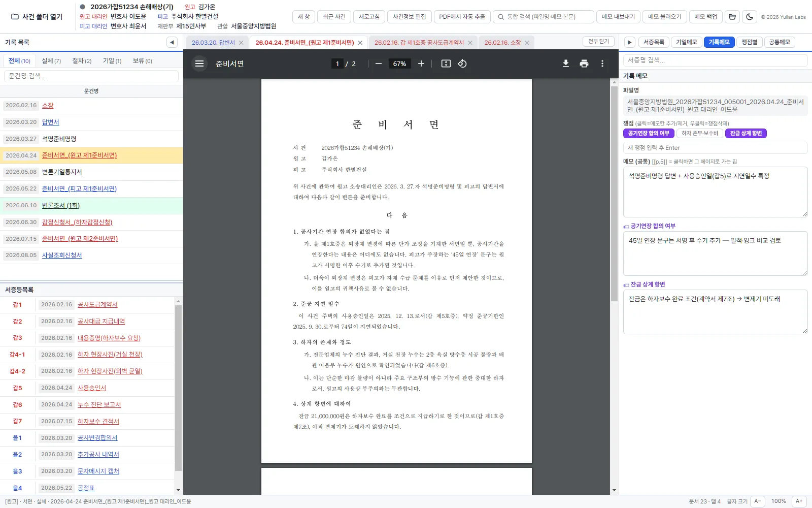Fit PDF page to window
This screenshot has height=508, width=812.
tap(446, 63)
